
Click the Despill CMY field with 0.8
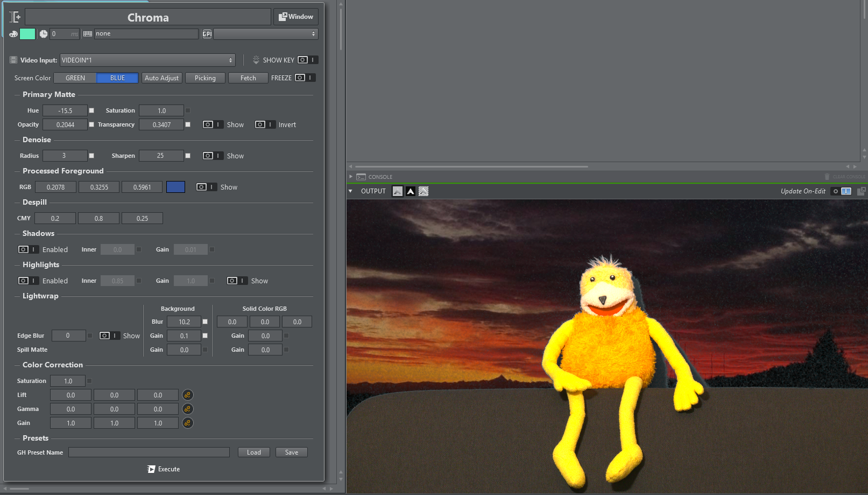point(98,218)
